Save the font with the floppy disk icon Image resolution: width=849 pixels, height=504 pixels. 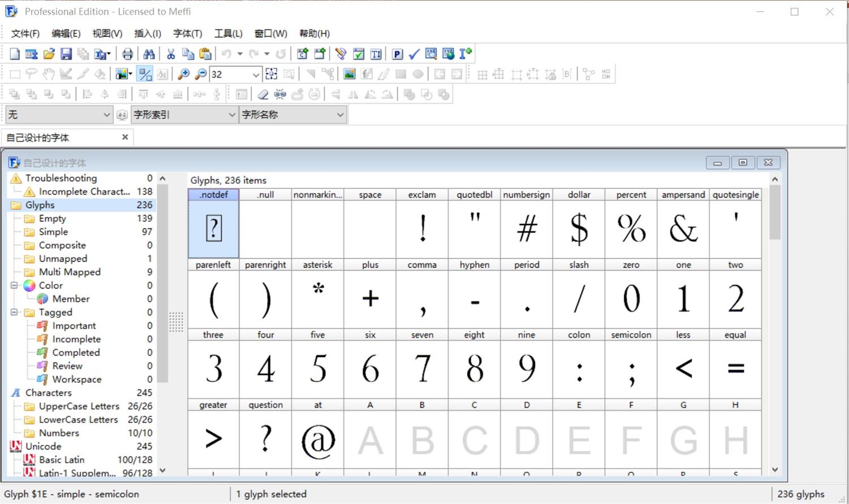[x=66, y=54]
